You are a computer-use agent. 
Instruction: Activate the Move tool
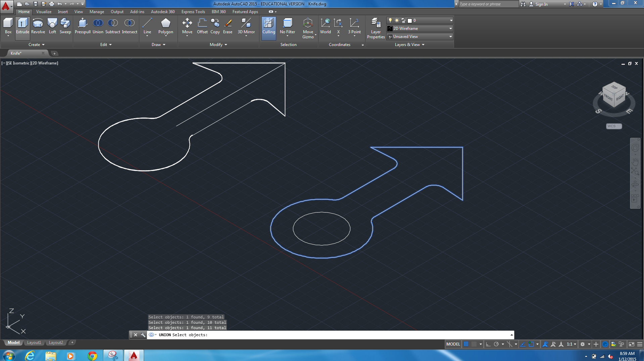click(187, 26)
